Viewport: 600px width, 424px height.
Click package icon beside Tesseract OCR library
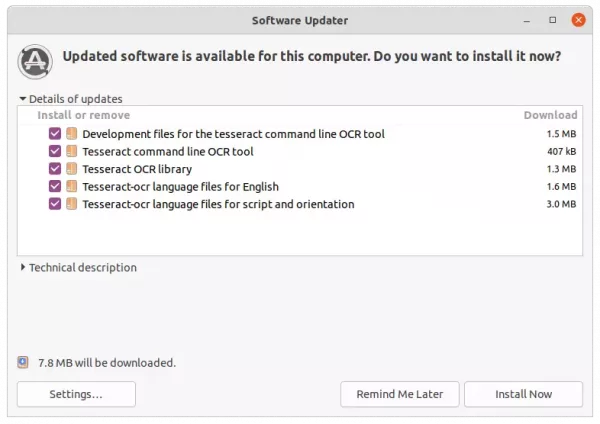tap(72, 169)
